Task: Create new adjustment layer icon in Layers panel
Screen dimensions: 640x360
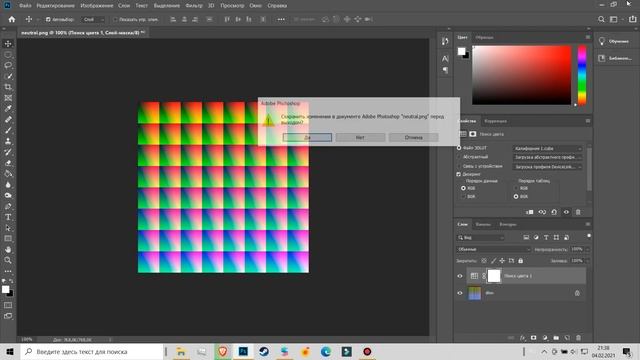Action: click(545, 338)
